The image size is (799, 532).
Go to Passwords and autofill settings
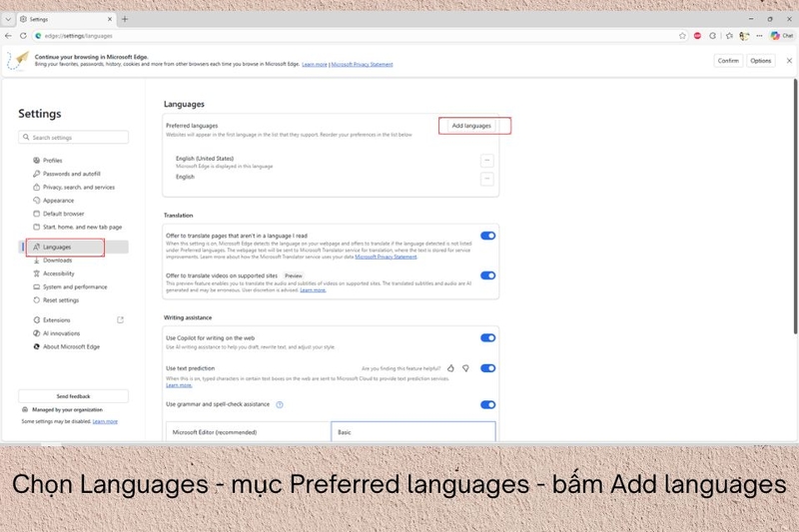(71, 174)
